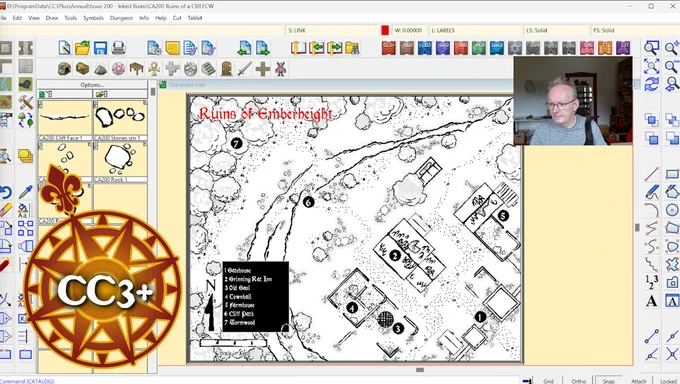Select the CA200 Rock 1 symbol thumbnail
The width and height of the screenshot is (680, 384).
click(x=120, y=162)
